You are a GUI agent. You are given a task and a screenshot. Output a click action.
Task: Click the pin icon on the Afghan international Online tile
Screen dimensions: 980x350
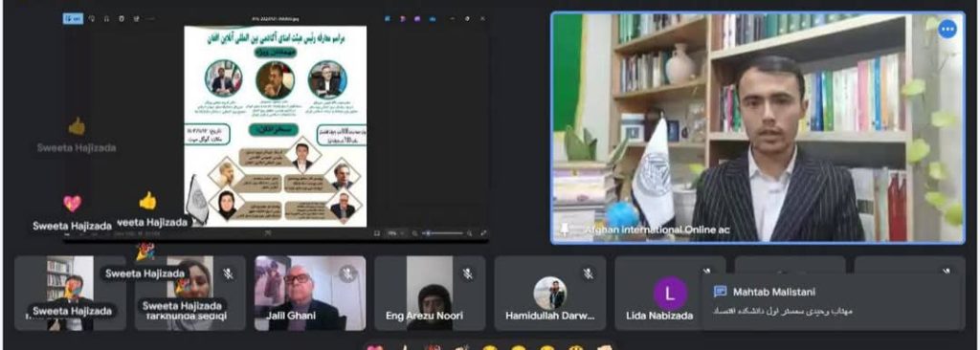tap(565, 230)
